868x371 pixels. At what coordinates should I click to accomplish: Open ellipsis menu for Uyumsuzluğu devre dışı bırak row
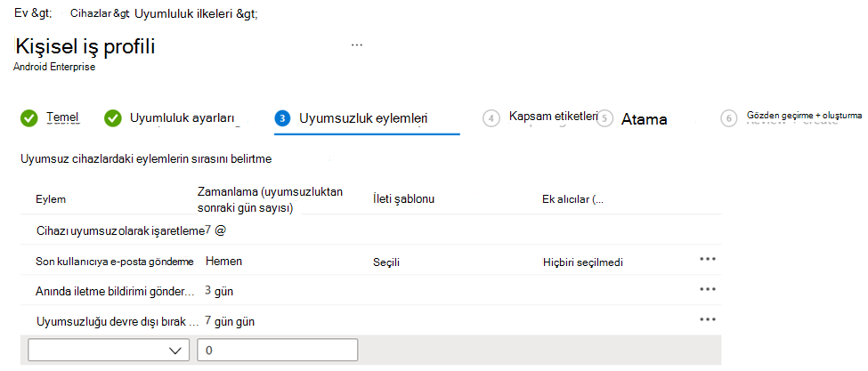tap(708, 319)
